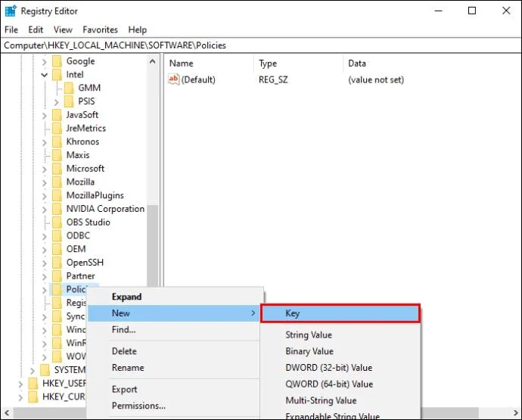Click the Google folder icon
Image resolution: width=522 pixels, height=420 pixels.
57,61
